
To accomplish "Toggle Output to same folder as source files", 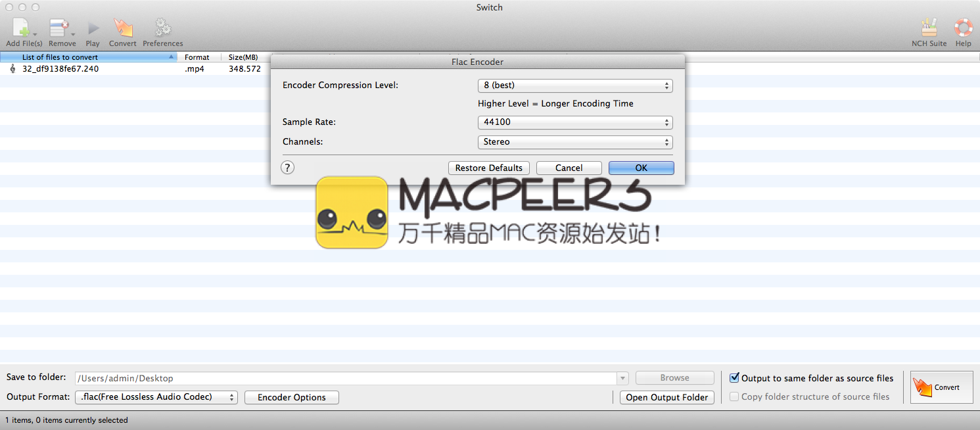I will (x=735, y=378).
